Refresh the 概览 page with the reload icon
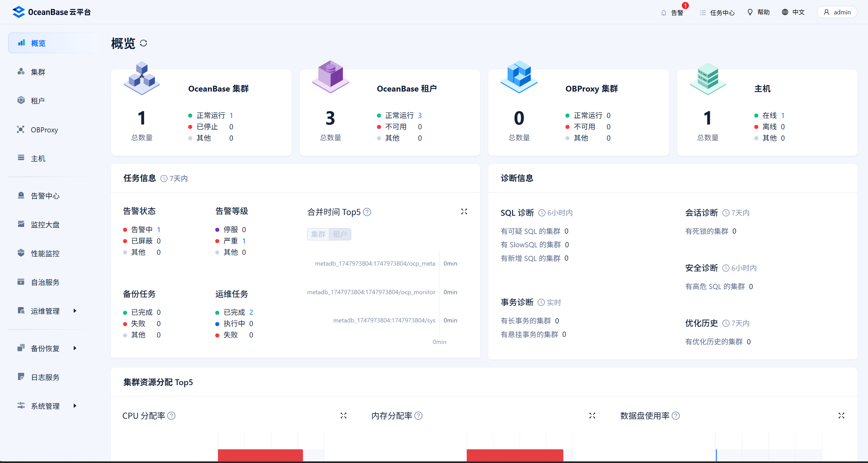 [x=144, y=43]
